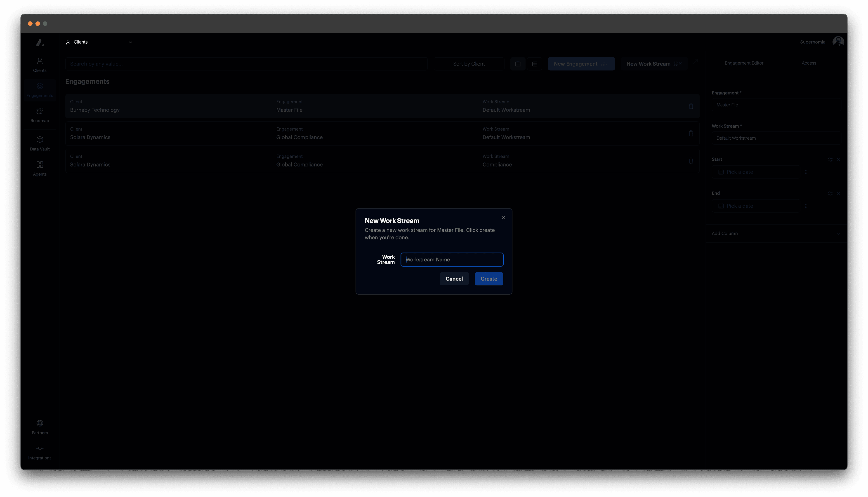
Task: Open the Clients dropdown at the top
Action: click(99, 42)
